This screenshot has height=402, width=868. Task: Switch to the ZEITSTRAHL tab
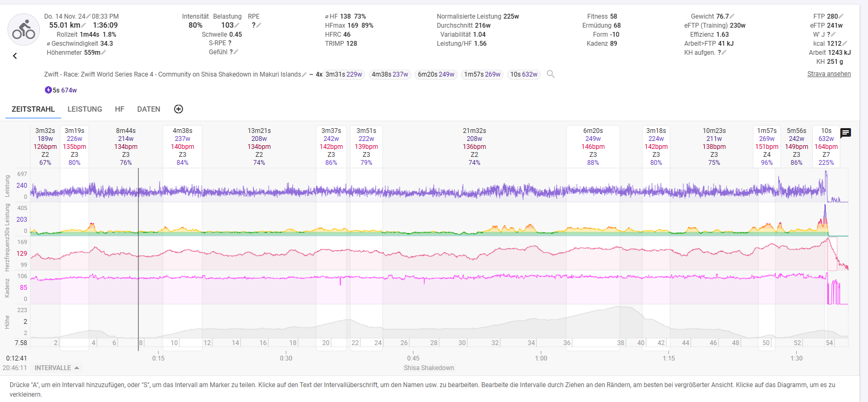point(33,109)
